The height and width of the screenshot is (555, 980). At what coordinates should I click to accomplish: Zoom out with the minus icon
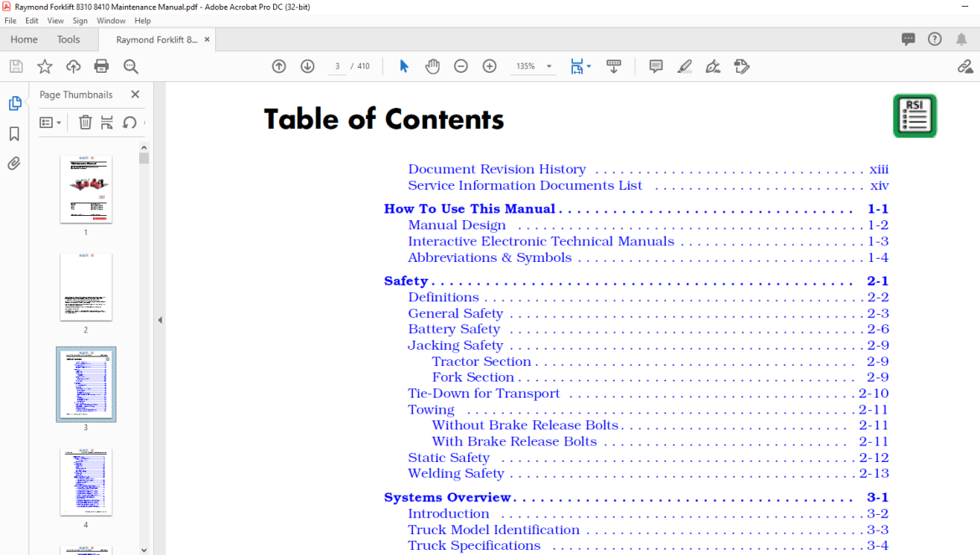click(461, 66)
